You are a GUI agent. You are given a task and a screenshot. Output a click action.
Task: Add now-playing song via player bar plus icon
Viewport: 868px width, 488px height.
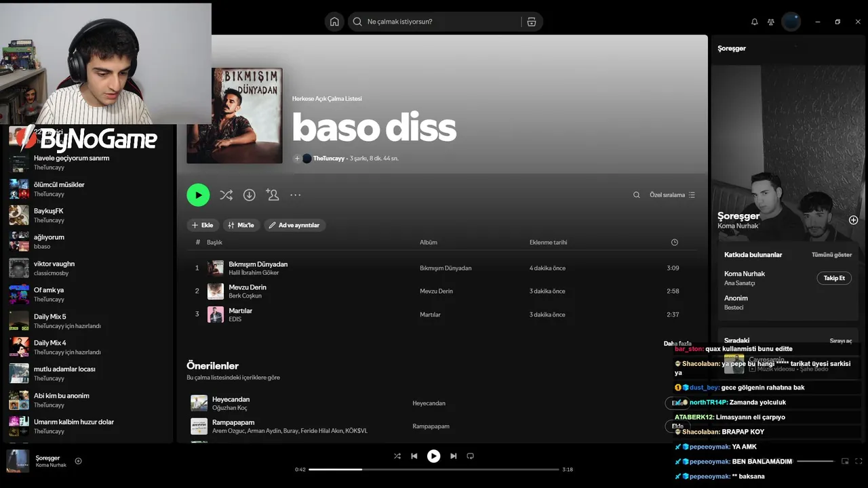point(78,461)
